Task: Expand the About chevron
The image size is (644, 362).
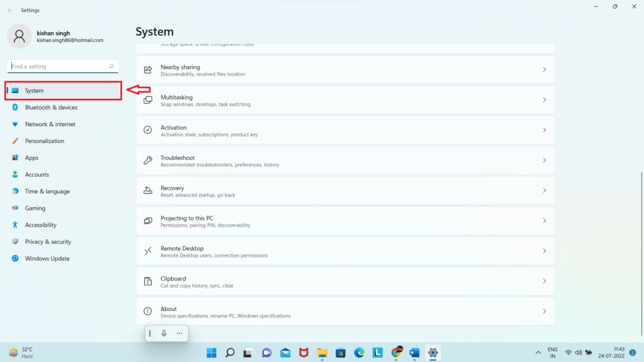Action: tap(544, 312)
